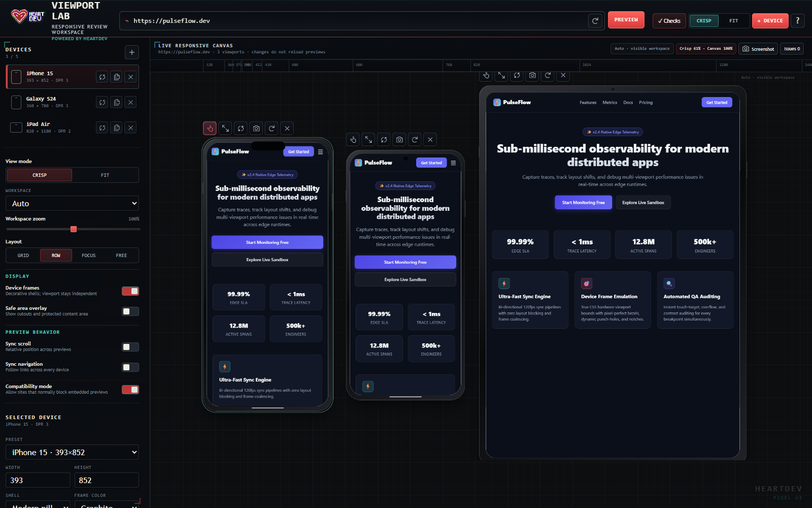Rotate the iPad Air device in the list

tap(103, 128)
